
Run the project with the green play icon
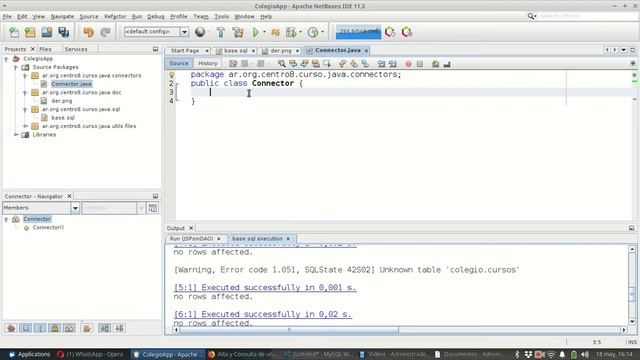coord(256,32)
